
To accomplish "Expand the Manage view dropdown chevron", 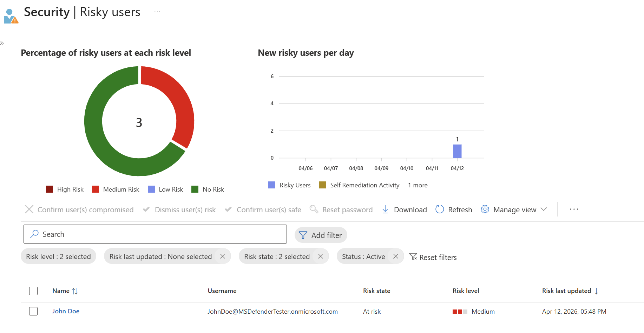I will (x=544, y=209).
